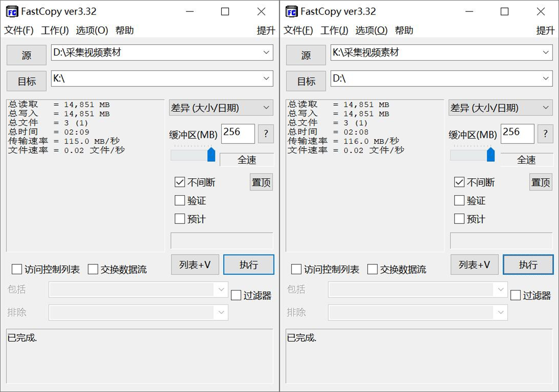Screen dimensions: 559x392
Task: Click the 源 button in left window
Action: pyautogui.click(x=26, y=55)
